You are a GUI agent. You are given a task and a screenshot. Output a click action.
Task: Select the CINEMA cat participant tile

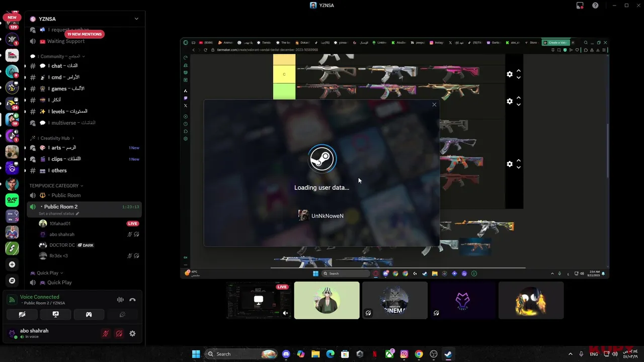(x=395, y=300)
